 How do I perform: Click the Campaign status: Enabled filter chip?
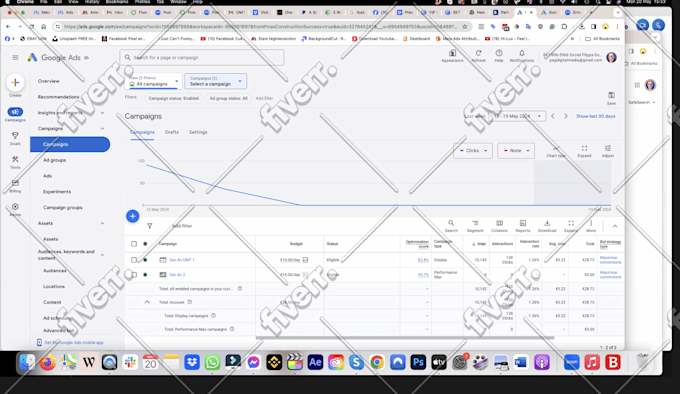point(173,98)
